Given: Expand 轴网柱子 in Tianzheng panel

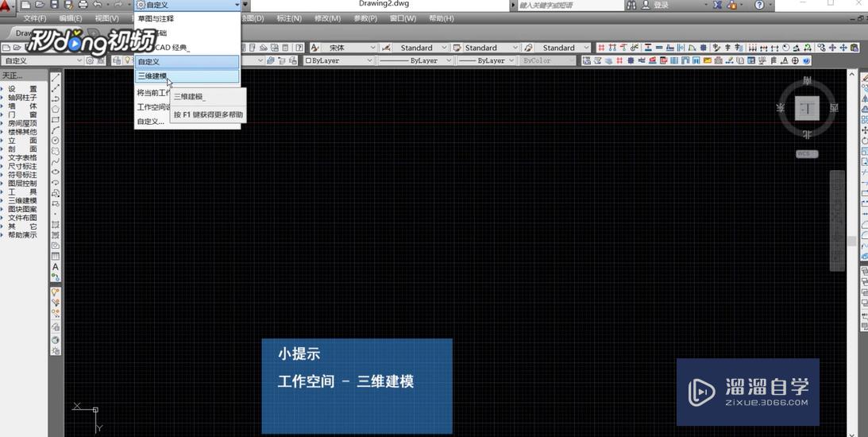Looking at the screenshot, I should [22, 98].
